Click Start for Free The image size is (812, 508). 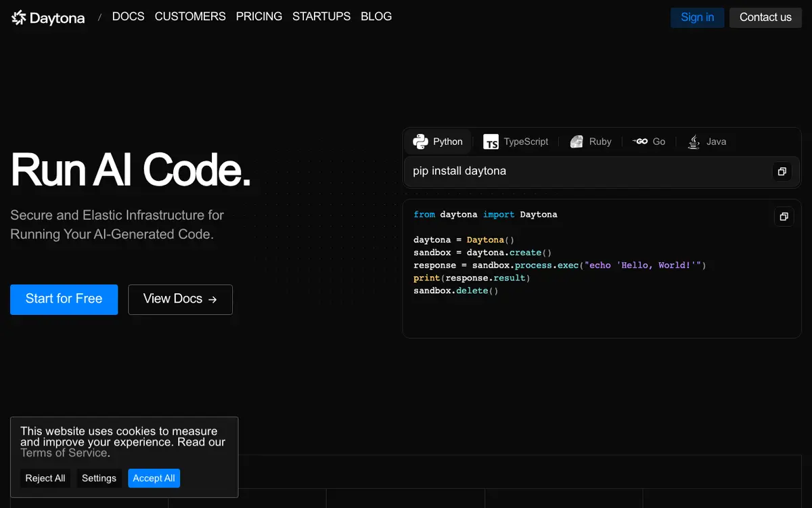[x=64, y=299]
